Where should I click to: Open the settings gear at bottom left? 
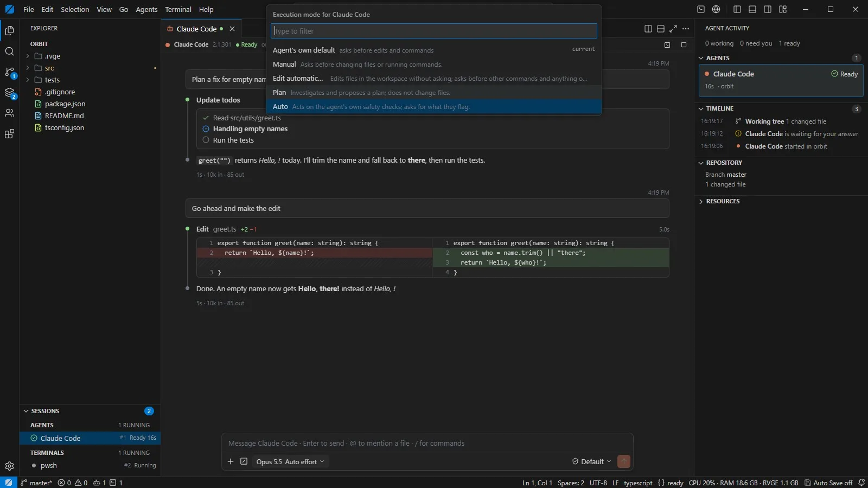tap(9, 466)
